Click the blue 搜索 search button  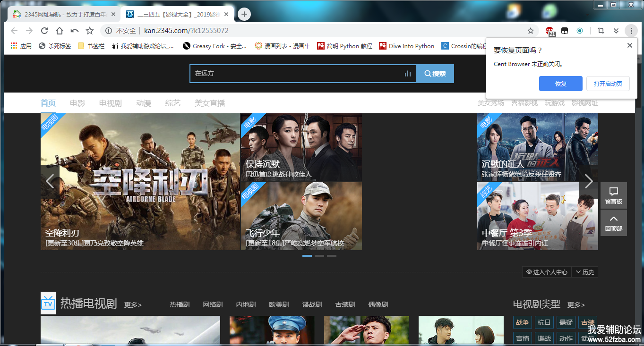[x=435, y=74]
